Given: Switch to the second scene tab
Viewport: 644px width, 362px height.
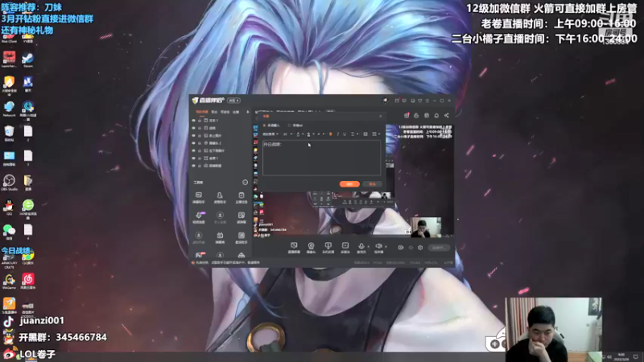Looking at the screenshot, I should [214, 112].
